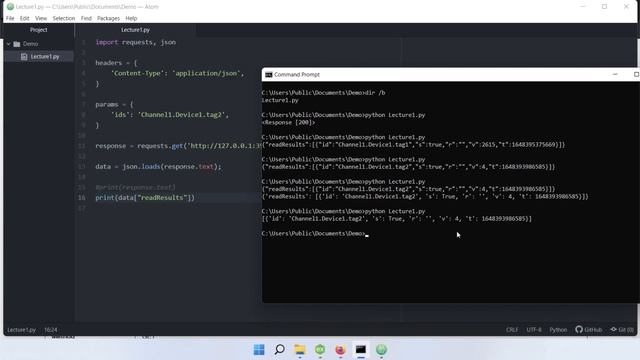Click the tag1 readResults output line
The height and width of the screenshot is (360, 640).
coord(413,144)
